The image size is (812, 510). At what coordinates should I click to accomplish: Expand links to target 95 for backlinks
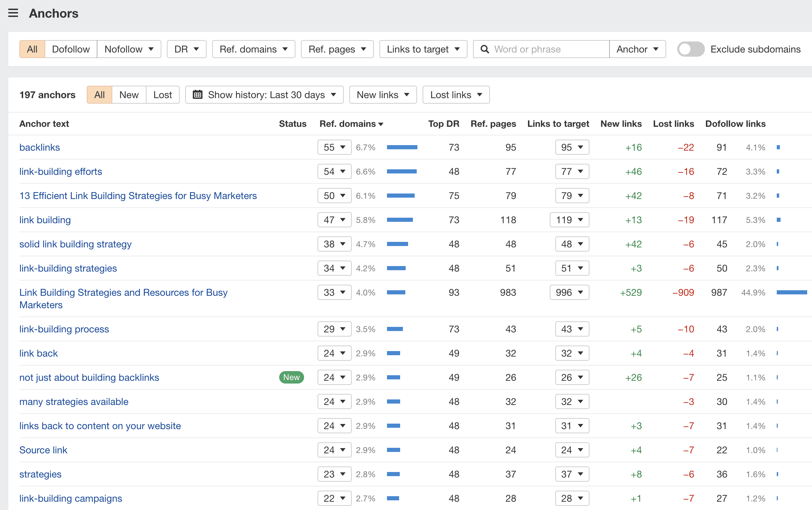tap(572, 147)
